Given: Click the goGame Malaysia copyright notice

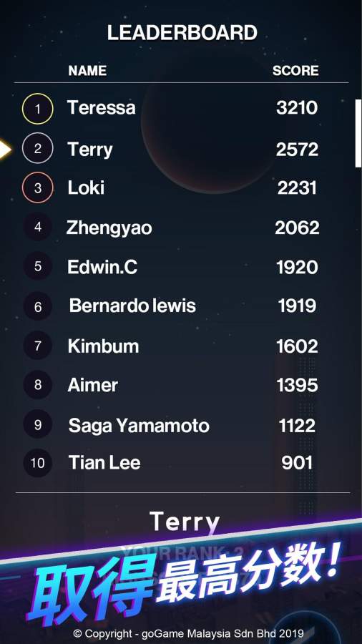Looking at the screenshot, I should [188, 633].
